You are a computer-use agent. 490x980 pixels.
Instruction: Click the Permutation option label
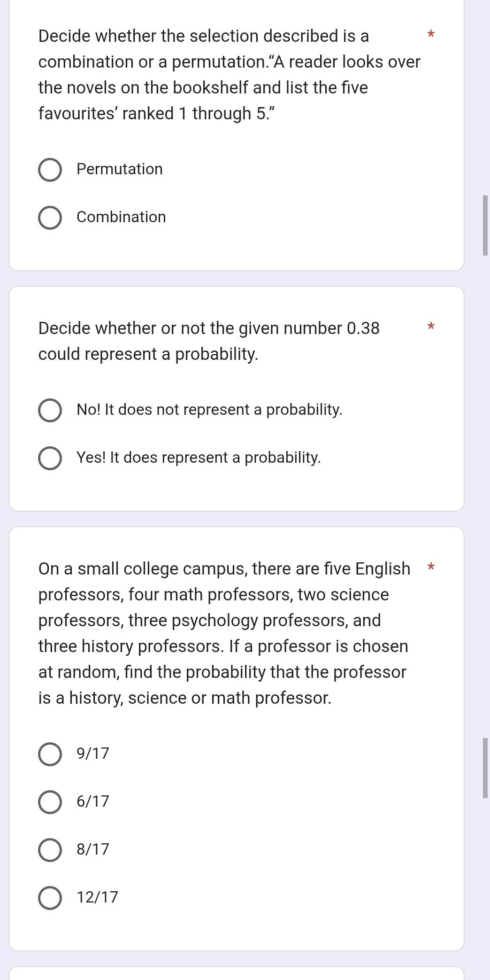[x=120, y=169]
